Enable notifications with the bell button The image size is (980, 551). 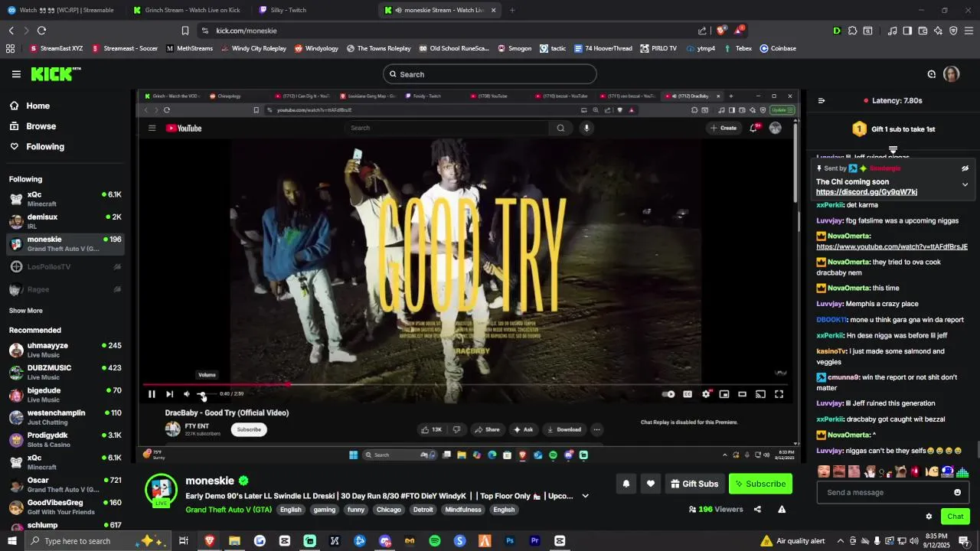click(626, 484)
